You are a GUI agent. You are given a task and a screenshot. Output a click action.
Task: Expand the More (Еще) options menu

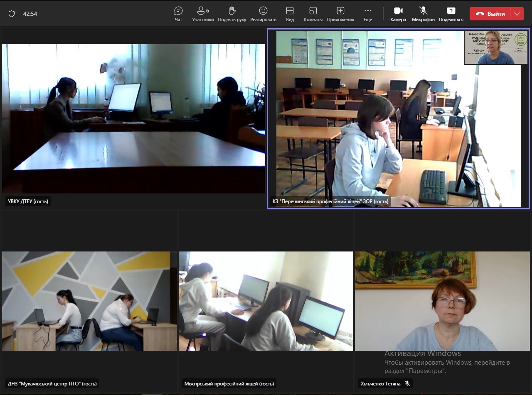[x=368, y=14]
